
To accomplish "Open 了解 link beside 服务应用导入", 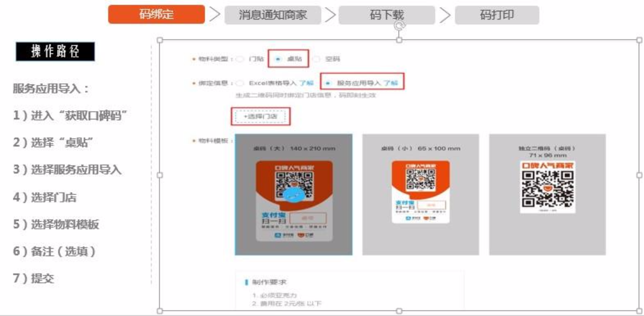I will point(391,83).
